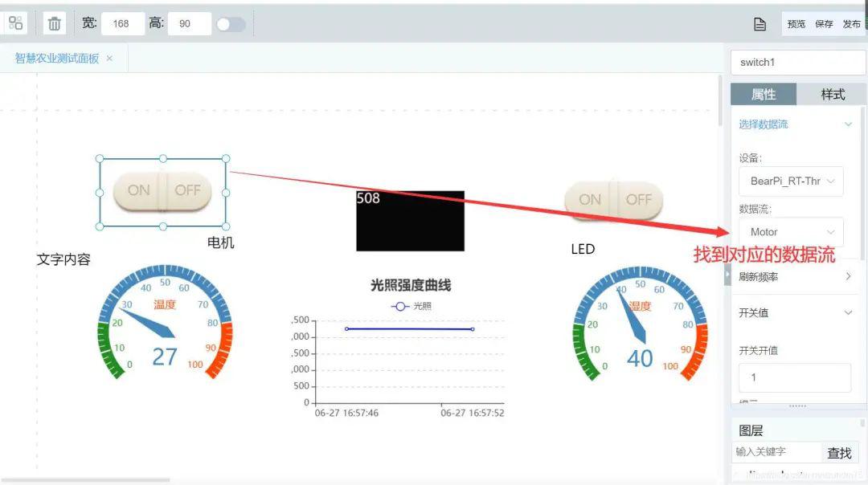This screenshot has height=485, width=868.
Task: Collapse the right property panel handle
Action: pos(727,275)
